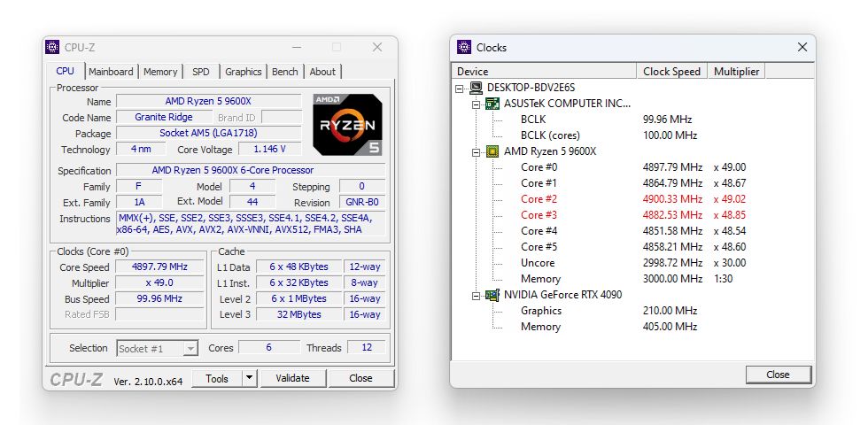Click the Device column header
Screen dimensions: 868x425
(546, 72)
